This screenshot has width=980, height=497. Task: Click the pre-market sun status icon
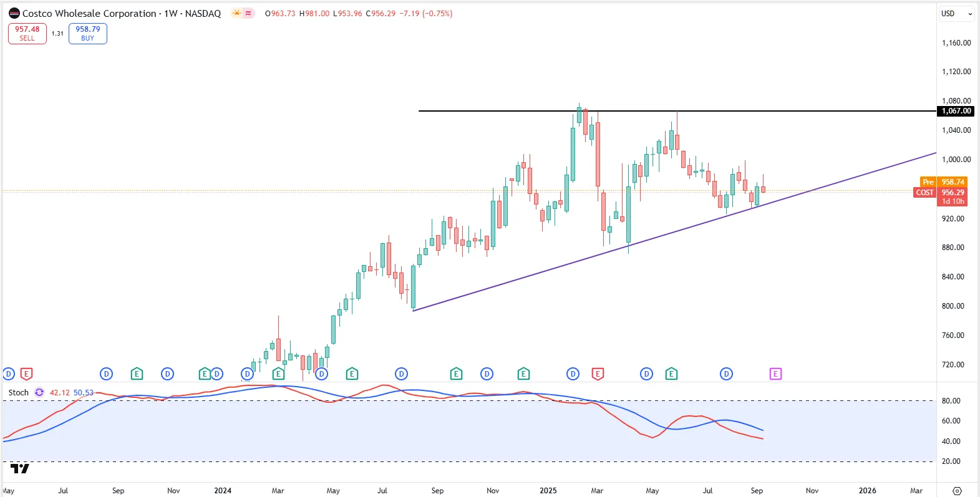tap(236, 13)
